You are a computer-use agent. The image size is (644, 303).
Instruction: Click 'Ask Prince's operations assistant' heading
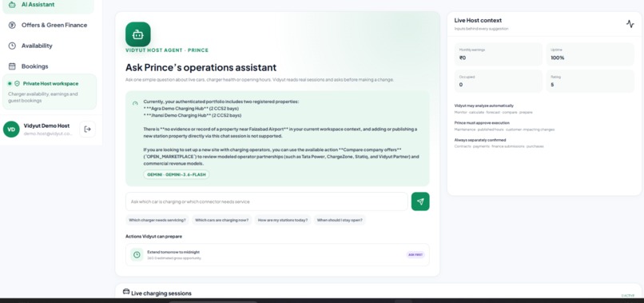(x=201, y=67)
